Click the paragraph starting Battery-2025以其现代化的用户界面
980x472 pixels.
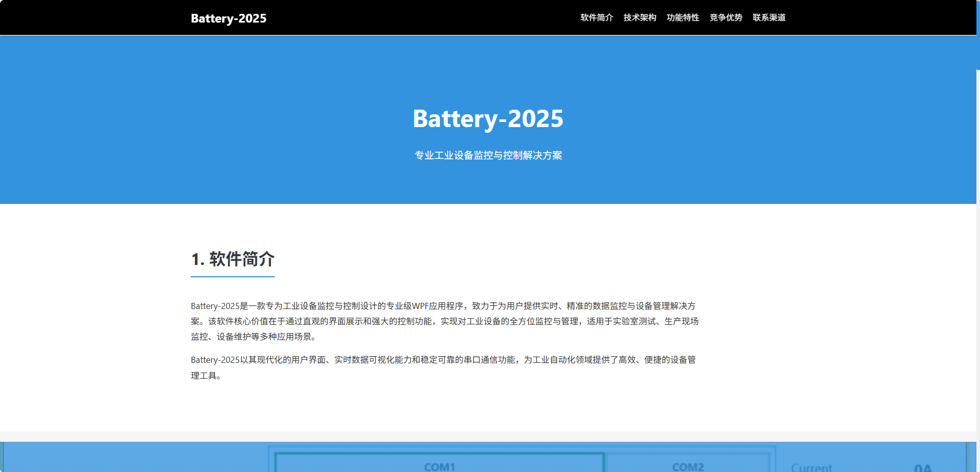444,367
